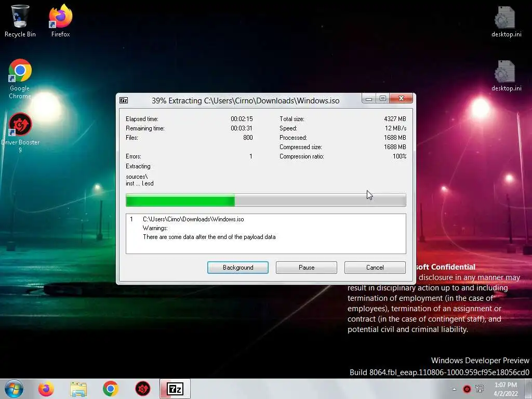The image size is (532, 399).
Task: Open the Google Chrome desktop shortcut
Action: (20, 79)
